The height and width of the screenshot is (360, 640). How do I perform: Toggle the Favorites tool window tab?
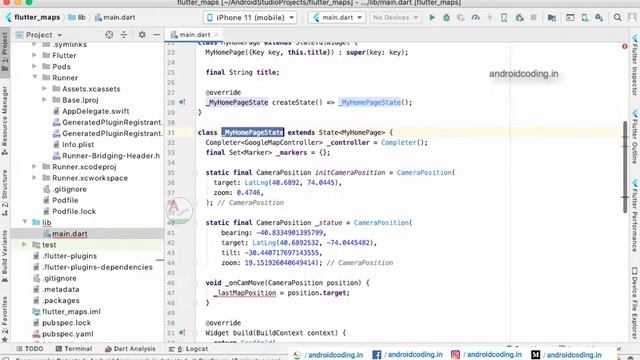(x=5, y=319)
